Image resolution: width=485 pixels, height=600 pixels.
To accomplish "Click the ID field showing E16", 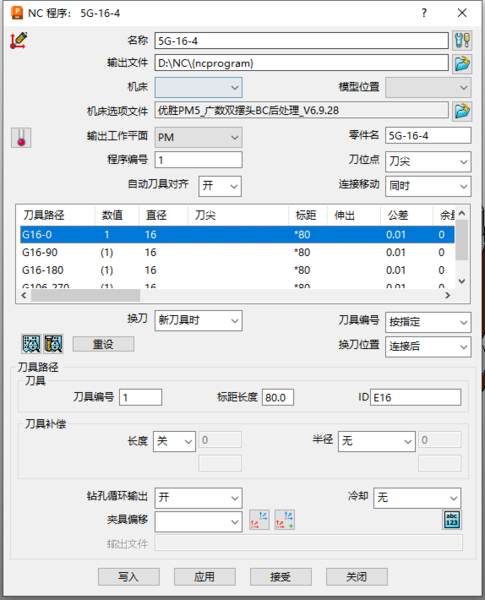I will (415, 397).
